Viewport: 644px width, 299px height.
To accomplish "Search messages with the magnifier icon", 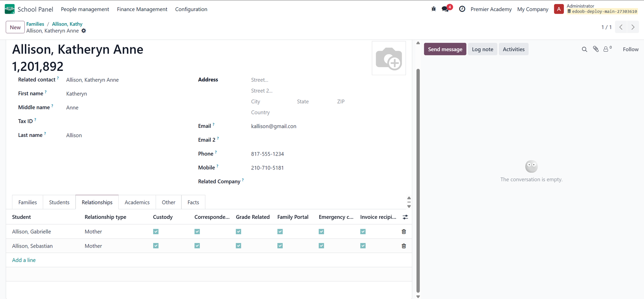I will coord(584,49).
